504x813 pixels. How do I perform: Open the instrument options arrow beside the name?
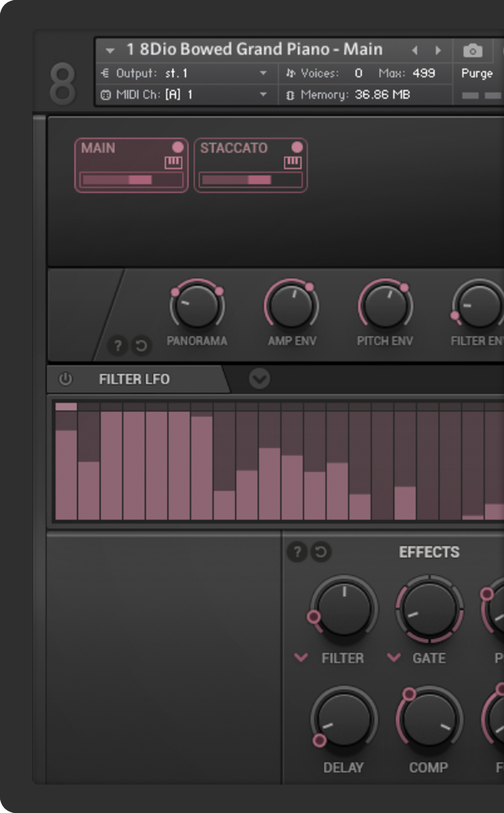pos(110,51)
